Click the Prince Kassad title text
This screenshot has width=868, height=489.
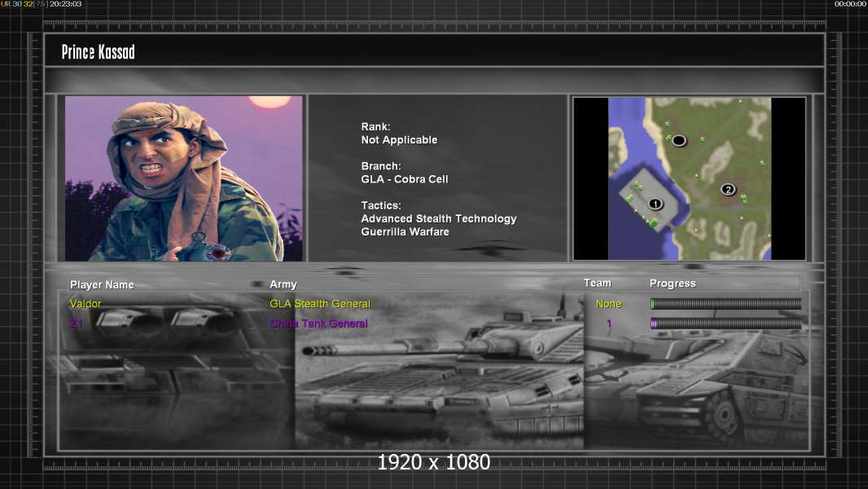98,52
